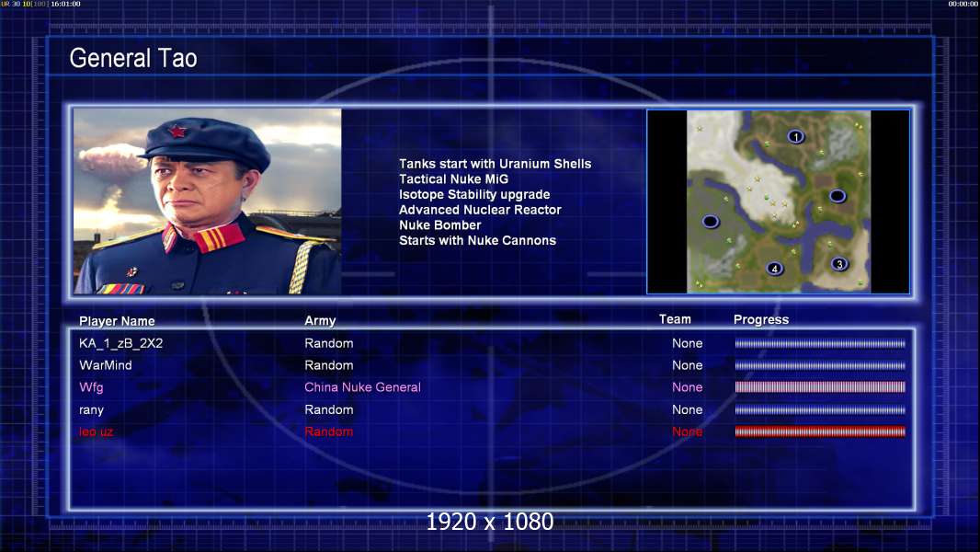Click rany's loading progress bar
The image size is (980, 552).
tap(820, 409)
